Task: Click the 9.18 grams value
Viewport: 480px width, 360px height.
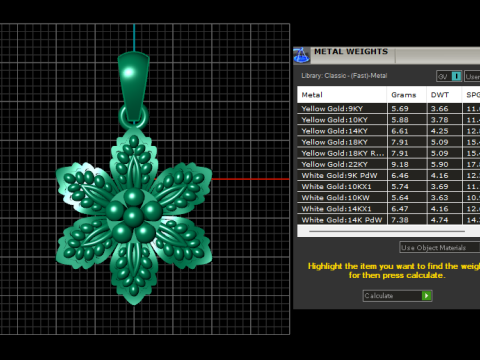Action: (x=400, y=164)
